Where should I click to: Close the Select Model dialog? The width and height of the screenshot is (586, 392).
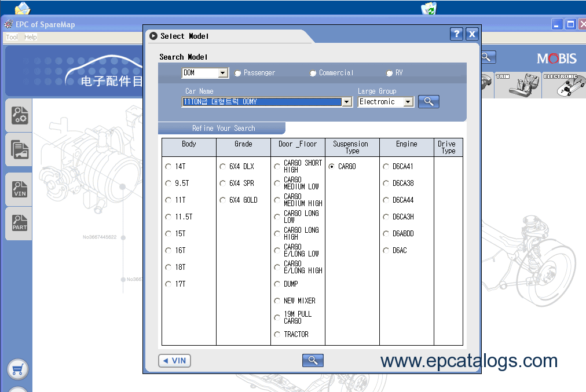coord(472,34)
